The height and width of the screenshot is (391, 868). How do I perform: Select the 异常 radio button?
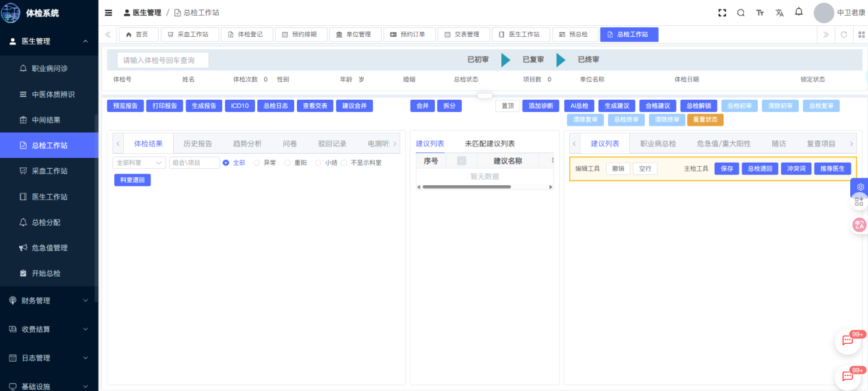point(257,163)
